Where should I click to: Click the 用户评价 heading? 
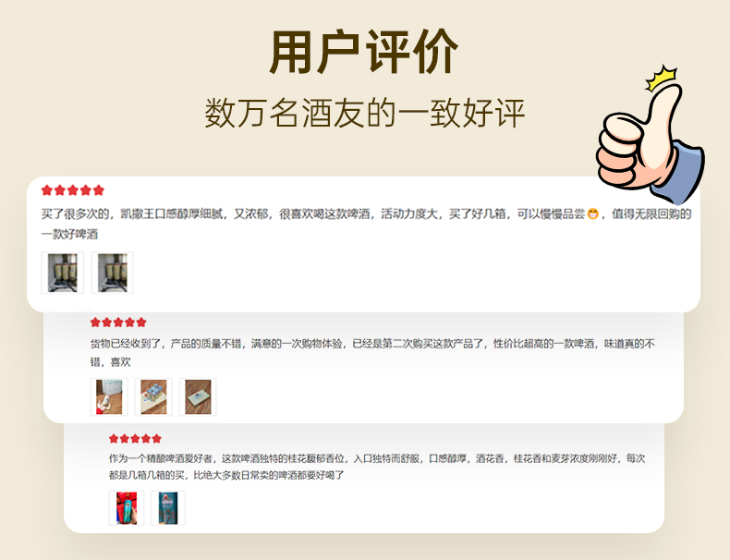tap(364, 51)
